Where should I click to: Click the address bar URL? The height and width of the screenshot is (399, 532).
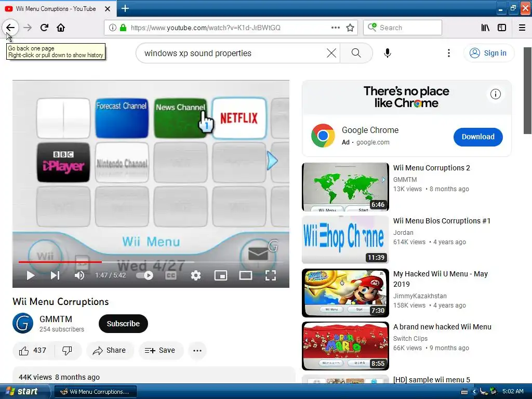[206, 28]
